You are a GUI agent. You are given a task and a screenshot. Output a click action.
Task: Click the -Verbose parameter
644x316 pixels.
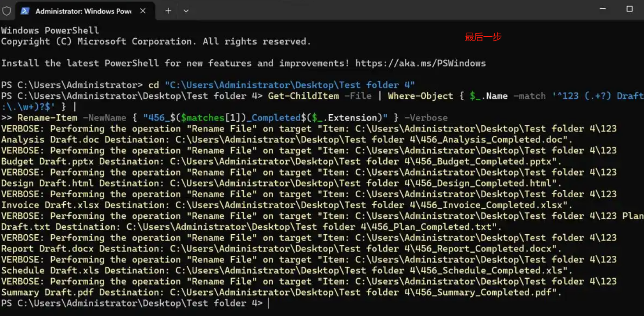(x=426, y=118)
